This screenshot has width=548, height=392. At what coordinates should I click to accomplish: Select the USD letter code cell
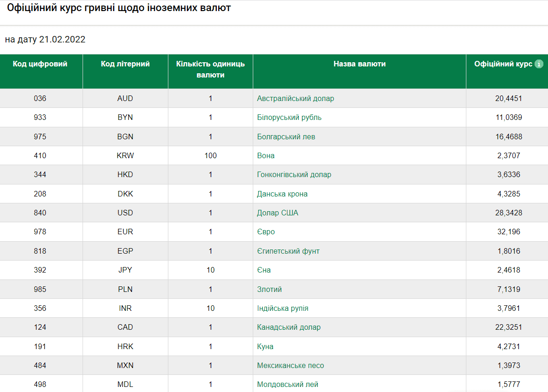tap(125, 213)
